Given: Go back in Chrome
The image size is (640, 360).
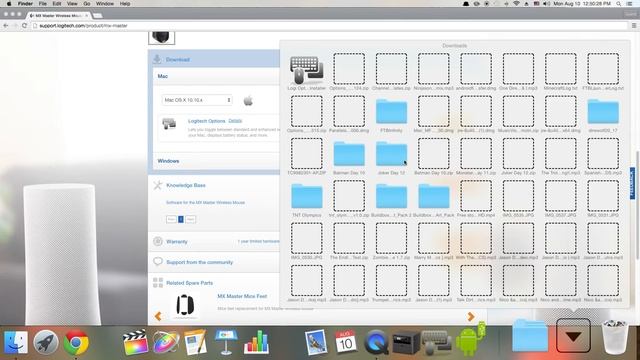Looking at the screenshot, I should pos(6,25).
